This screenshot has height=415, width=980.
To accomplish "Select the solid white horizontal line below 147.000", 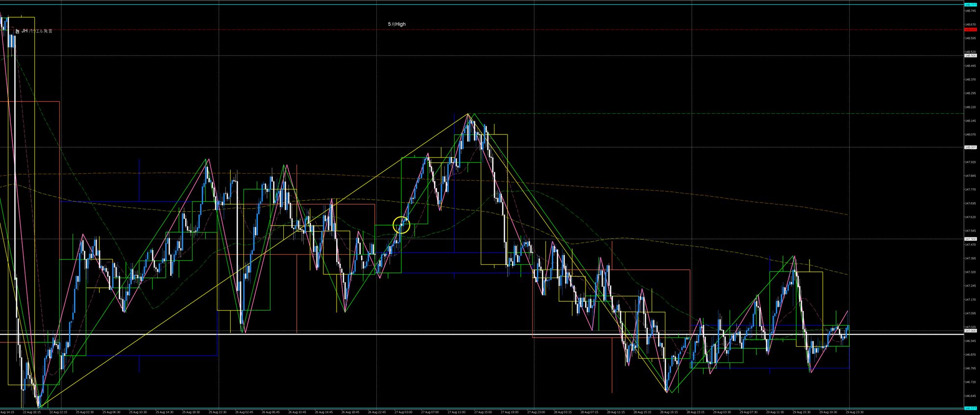I will coord(490,335).
